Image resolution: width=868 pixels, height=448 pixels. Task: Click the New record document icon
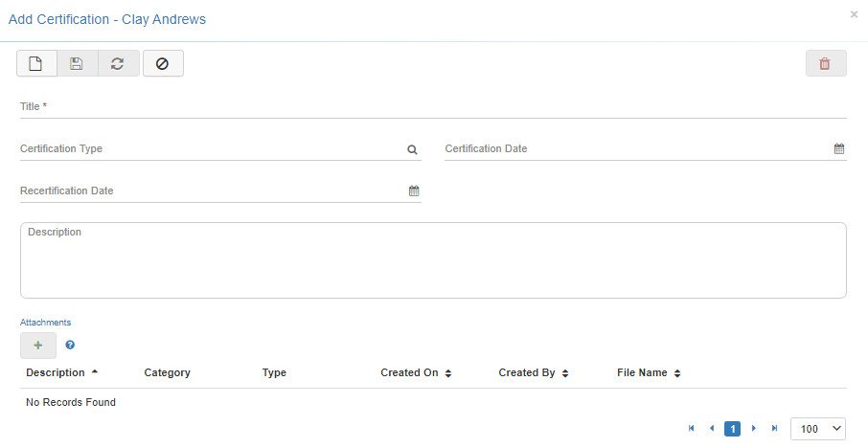[x=36, y=63]
